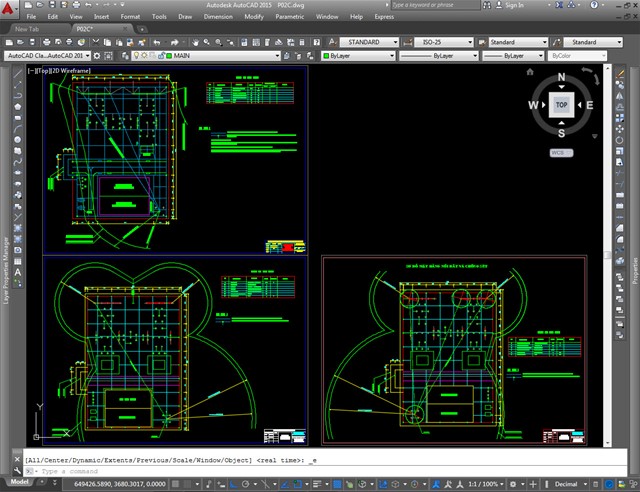This screenshot has width=640, height=492.
Task: Select the Hatch tool
Action: tap(18, 228)
